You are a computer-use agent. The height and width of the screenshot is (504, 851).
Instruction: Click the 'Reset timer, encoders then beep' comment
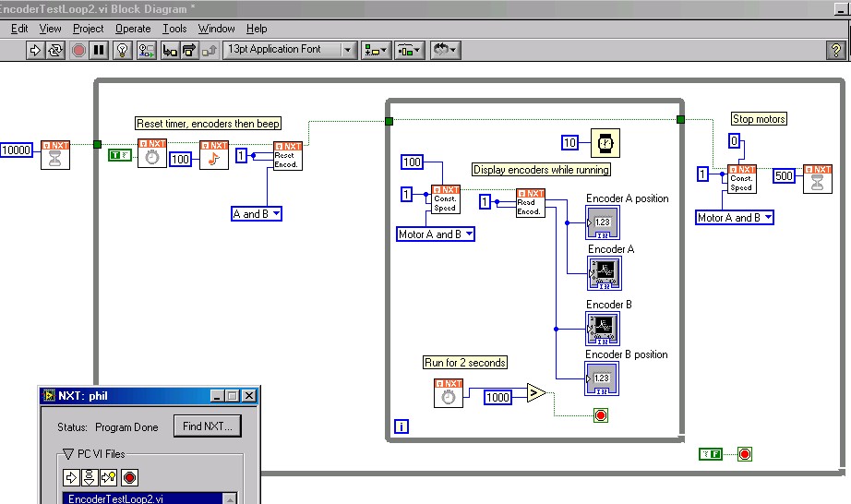coord(208,124)
